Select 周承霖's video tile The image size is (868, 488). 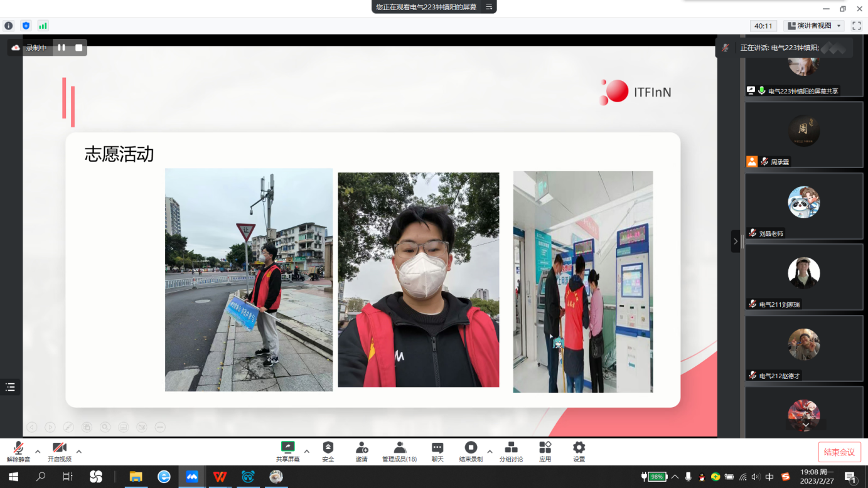click(x=804, y=135)
